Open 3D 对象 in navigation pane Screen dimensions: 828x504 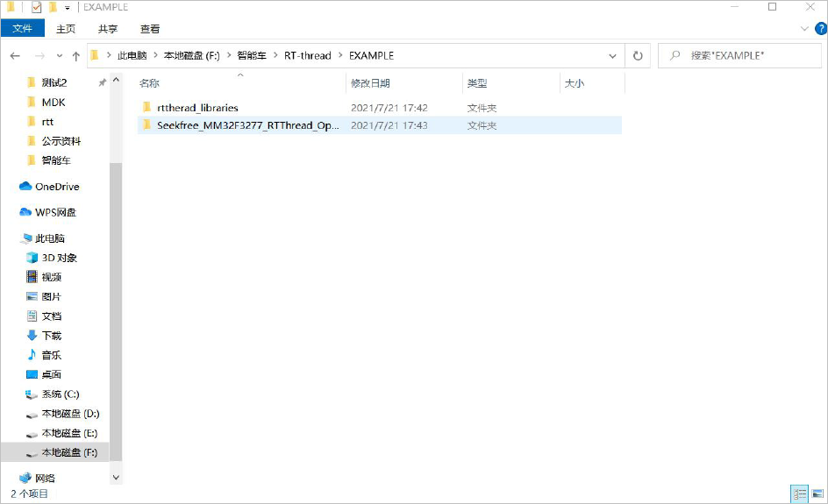[59, 258]
